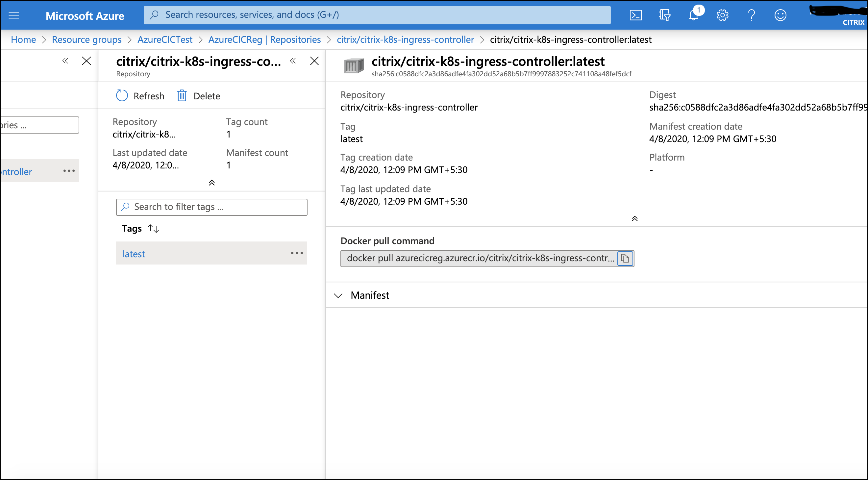The image size is (868, 480).
Task: Click the Microsoft Azure logo text
Action: click(x=85, y=16)
